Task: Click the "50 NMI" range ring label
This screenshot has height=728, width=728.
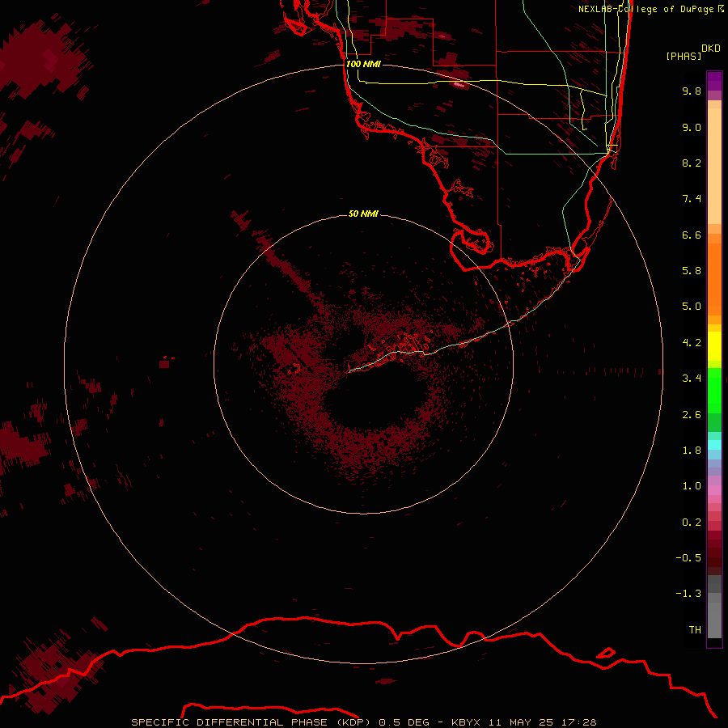Action: 363,214
